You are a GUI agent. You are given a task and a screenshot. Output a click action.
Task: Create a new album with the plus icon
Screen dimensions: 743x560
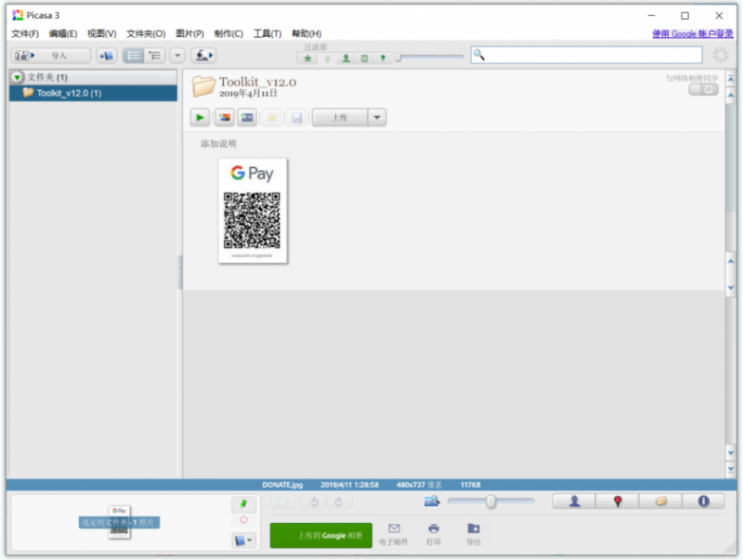coord(107,56)
